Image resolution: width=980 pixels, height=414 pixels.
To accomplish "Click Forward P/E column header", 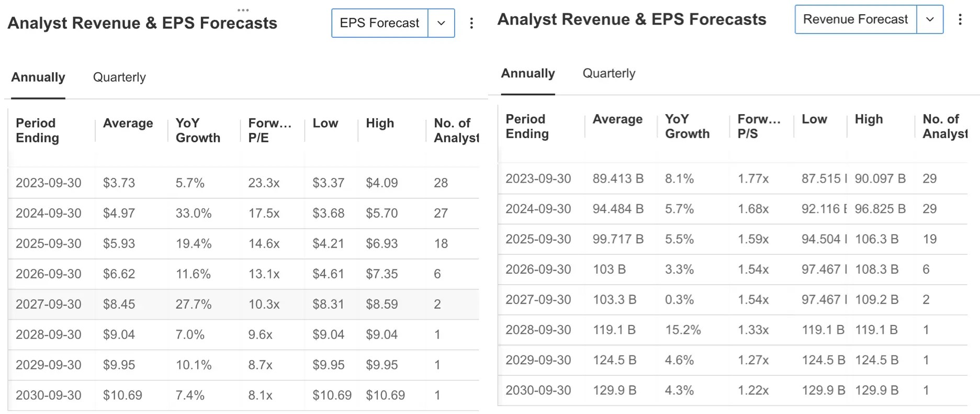I will (x=269, y=130).
